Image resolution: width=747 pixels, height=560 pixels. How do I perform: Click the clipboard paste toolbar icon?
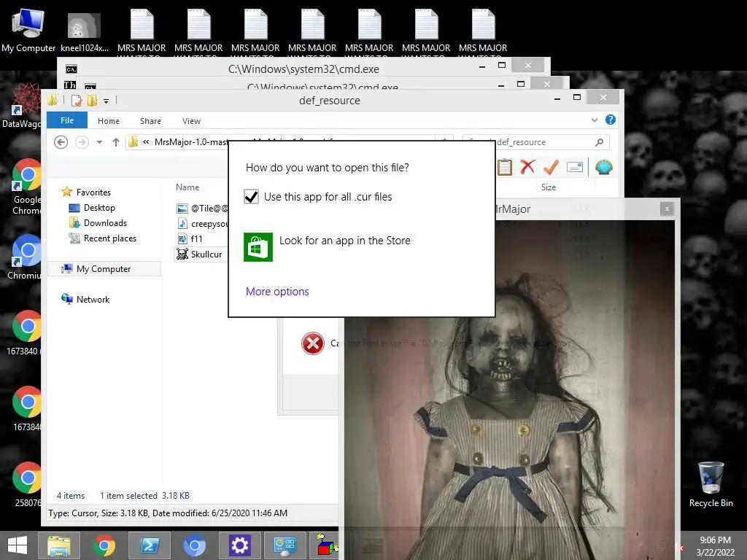coord(505,167)
